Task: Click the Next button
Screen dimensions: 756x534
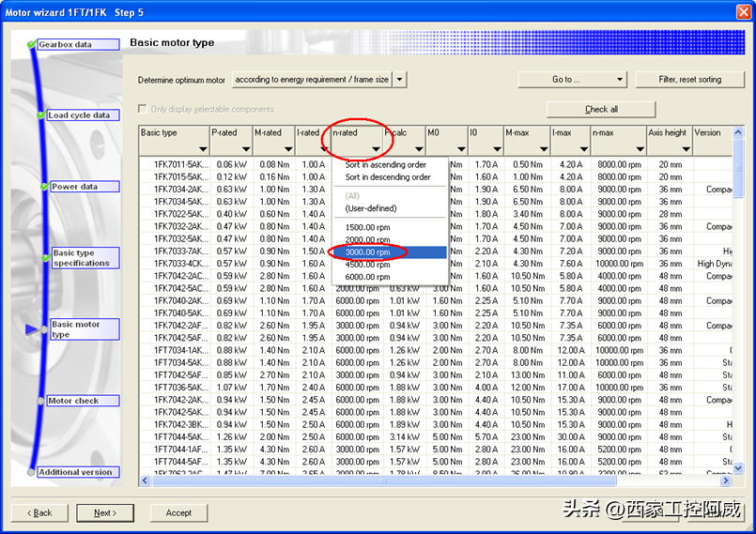Action: click(x=105, y=512)
